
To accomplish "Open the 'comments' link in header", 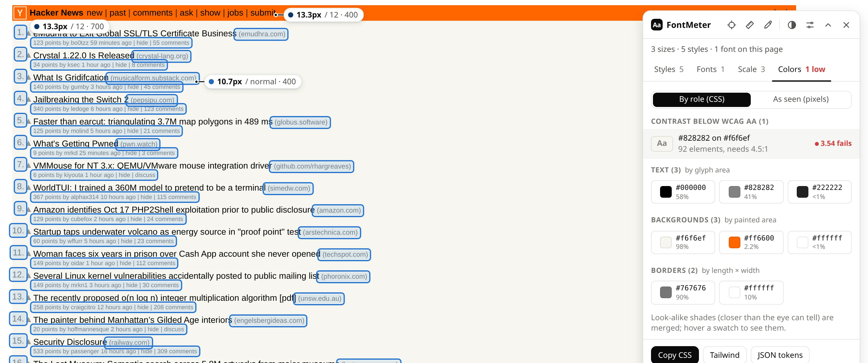I will (x=153, y=13).
